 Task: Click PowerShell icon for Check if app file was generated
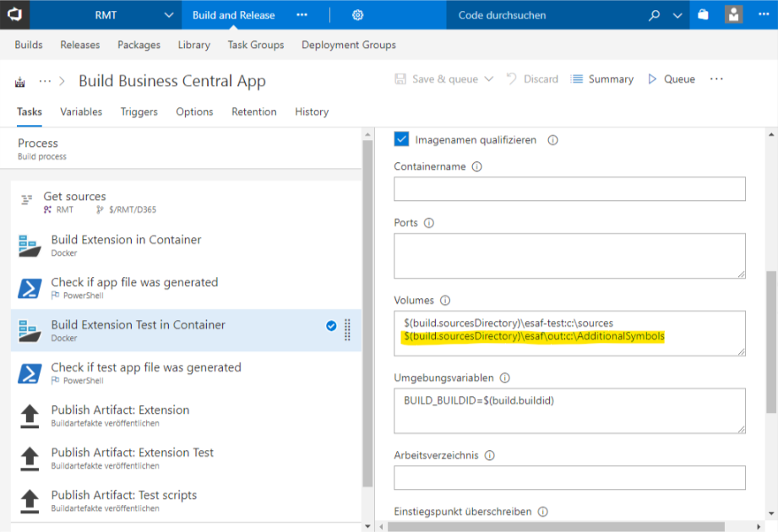coord(30,289)
